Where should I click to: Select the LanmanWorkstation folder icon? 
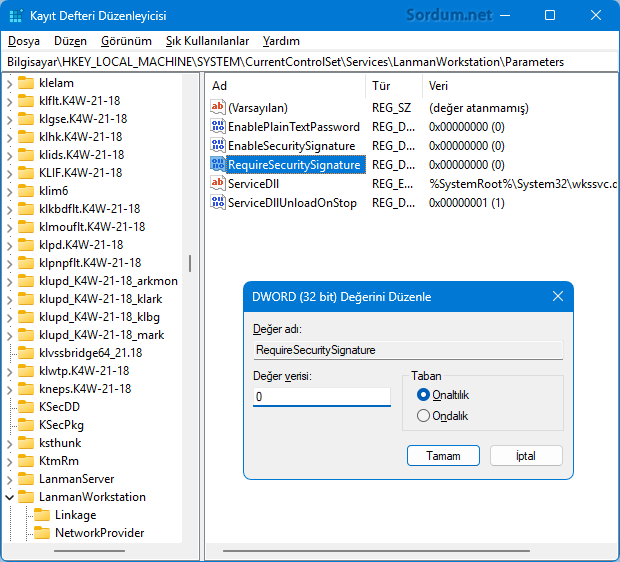[x=26, y=497]
